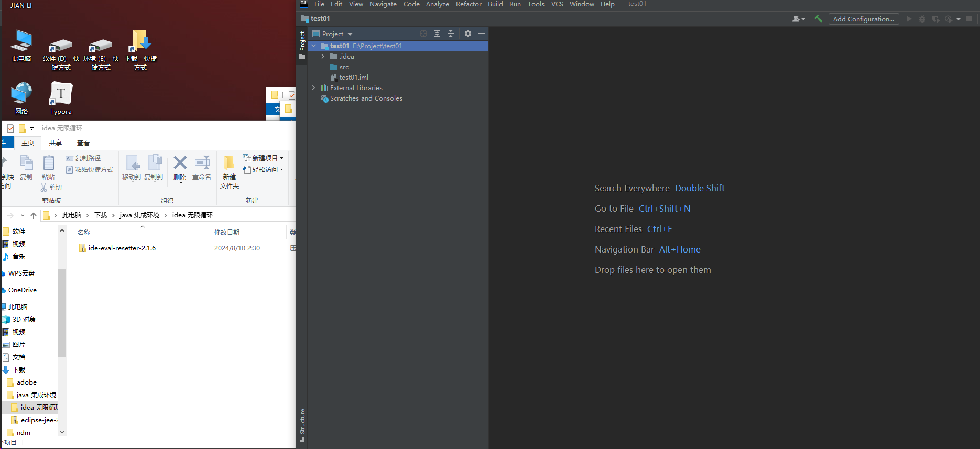Expand the External Libraries node
This screenshot has height=449, width=980.
[x=314, y=88]
